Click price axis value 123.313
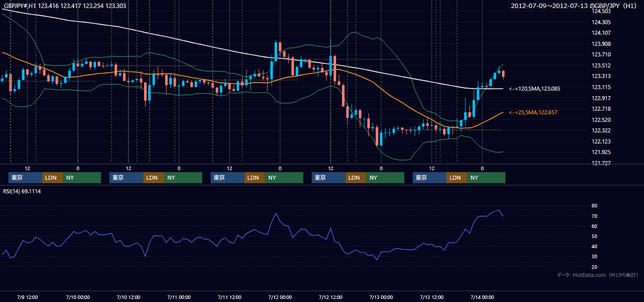The height and width of the screenshot is (302, 644). coord(601,77)
